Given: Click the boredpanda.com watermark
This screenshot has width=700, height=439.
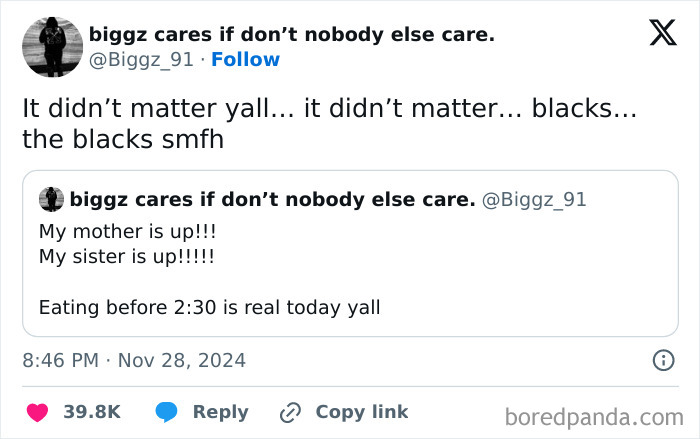Looking at the screenshot, I should [x=595, y=416].
